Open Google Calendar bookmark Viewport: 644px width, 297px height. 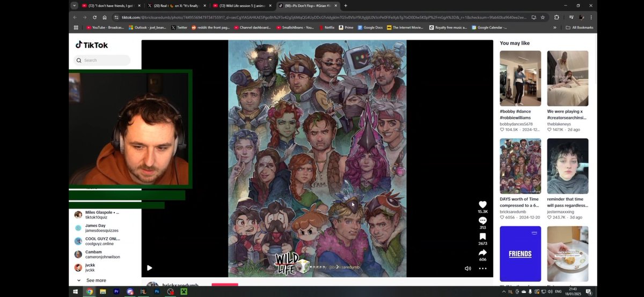pyautogui.click(x=489, y=27)
